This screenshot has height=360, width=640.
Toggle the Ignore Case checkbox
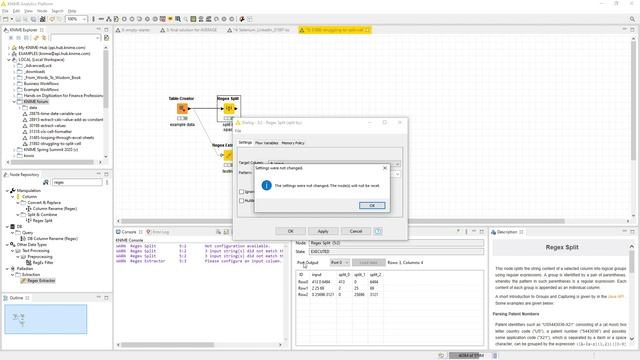tap(242, 191)
